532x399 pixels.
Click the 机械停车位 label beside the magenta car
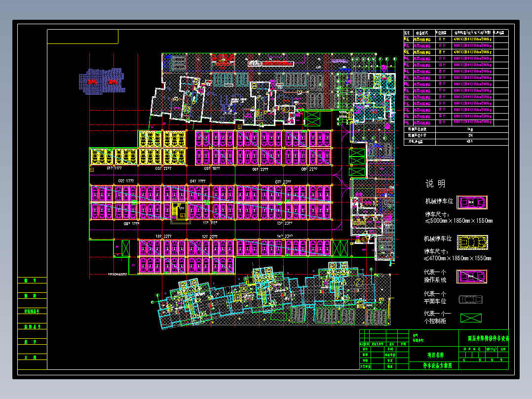[x=439, y=201]
